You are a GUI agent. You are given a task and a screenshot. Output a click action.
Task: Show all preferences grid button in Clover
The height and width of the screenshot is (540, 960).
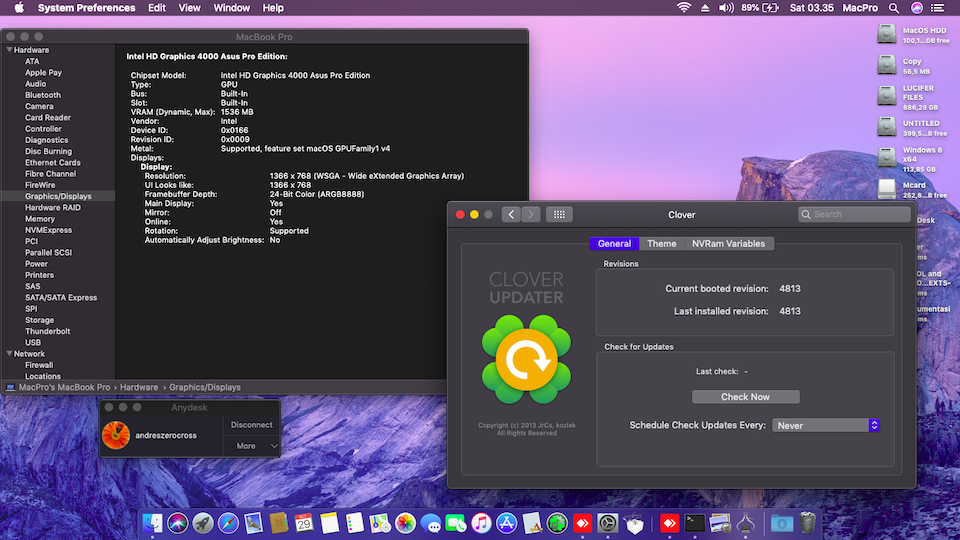point(559,214)
